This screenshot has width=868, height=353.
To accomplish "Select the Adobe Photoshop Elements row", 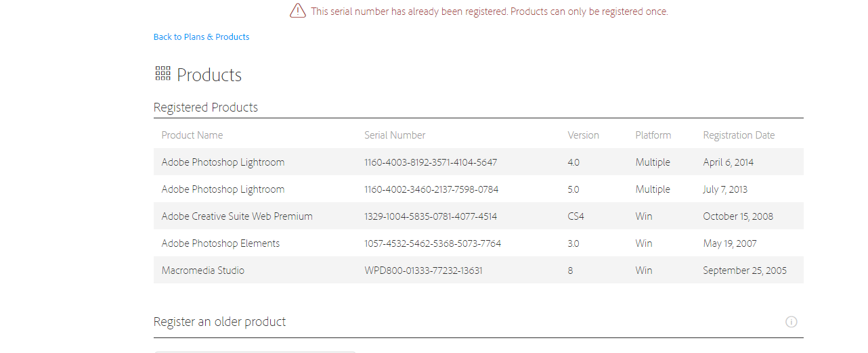I will pyautogui.click(x=479, y=243).
